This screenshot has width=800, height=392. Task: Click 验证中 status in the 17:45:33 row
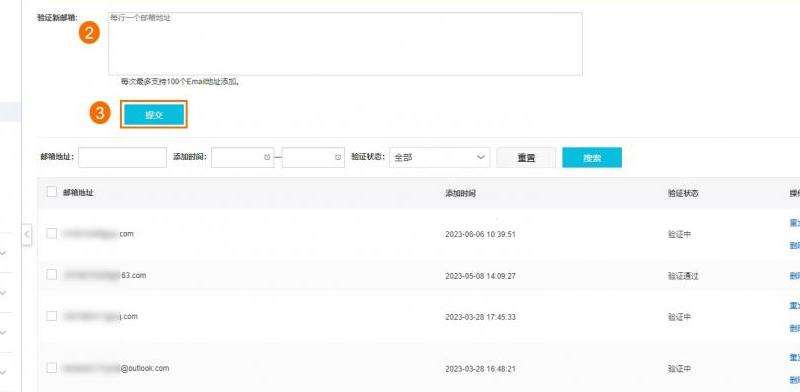tap(679, 317)
